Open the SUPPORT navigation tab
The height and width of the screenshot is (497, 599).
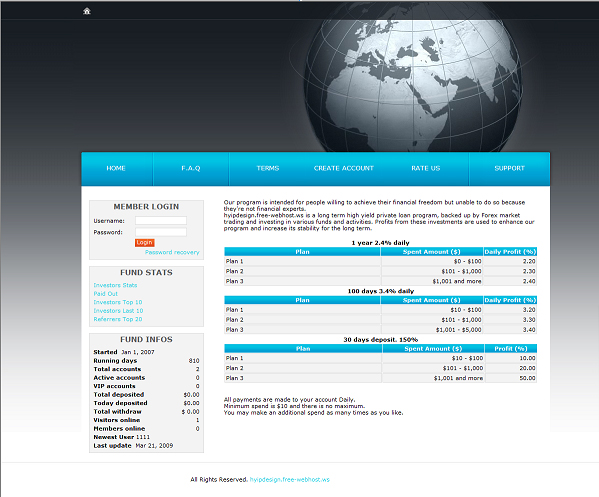[509, 168]
